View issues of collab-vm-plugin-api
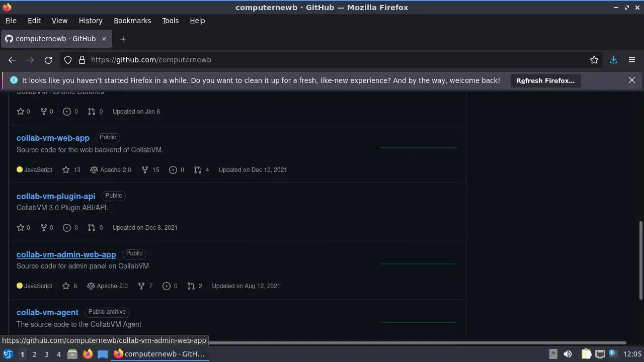644x362 pixels. [x=70, y=228]
